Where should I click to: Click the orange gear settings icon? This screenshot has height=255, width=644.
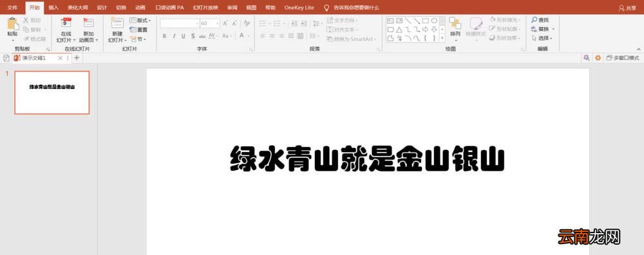coord(598,58)
